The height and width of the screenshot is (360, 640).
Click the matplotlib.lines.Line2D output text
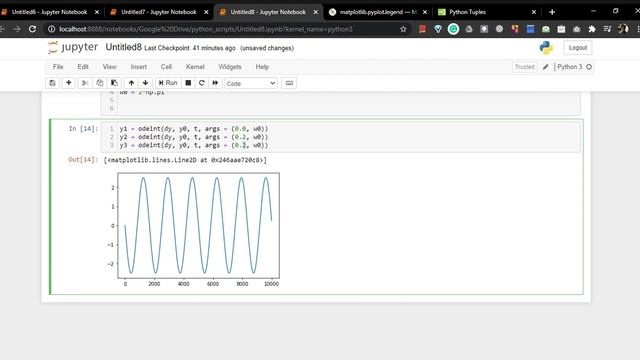pyautogui.click(x=185, y=160)
